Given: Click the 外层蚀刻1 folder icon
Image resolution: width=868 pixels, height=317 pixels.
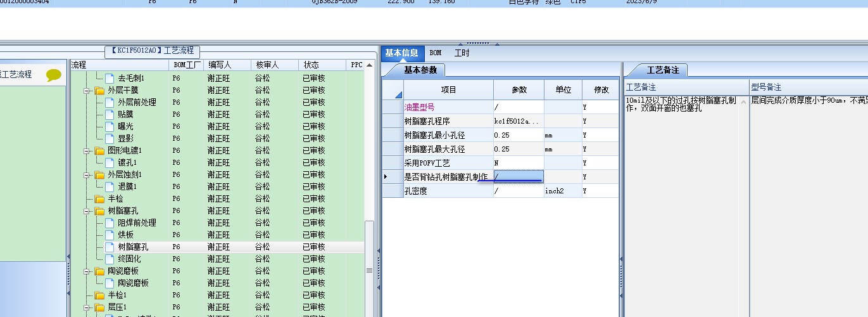Looking at the screenshot, I should coord(99,174).
